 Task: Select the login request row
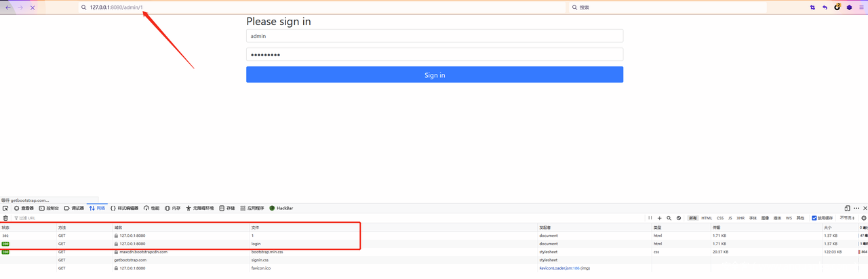point(255,244)
